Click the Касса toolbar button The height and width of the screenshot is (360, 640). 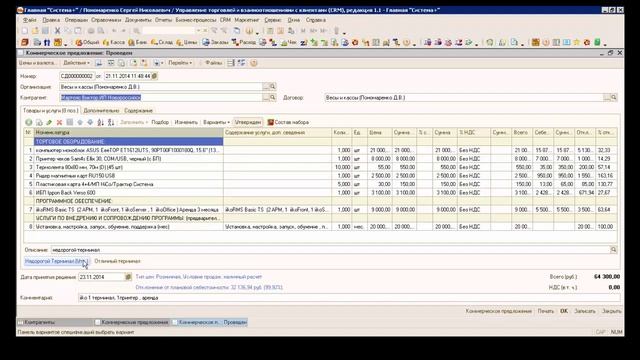coord(114,42)
